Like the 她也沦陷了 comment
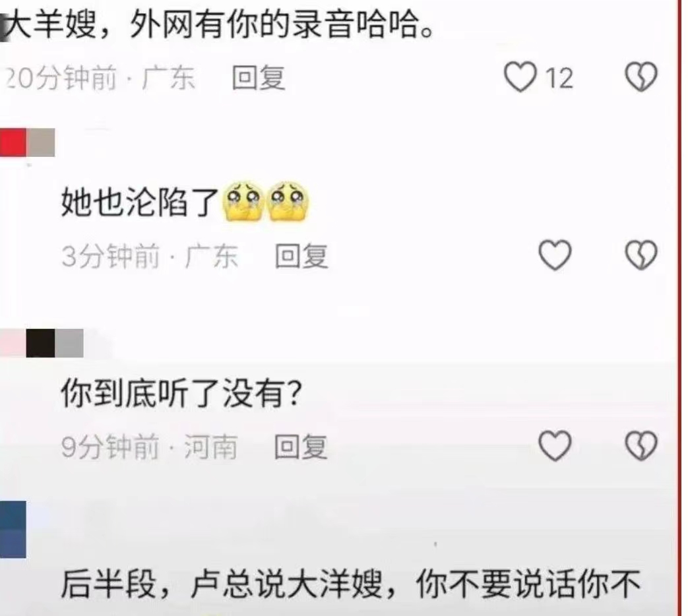This screenshot has width=688, height=616. (x=555, y=255)
